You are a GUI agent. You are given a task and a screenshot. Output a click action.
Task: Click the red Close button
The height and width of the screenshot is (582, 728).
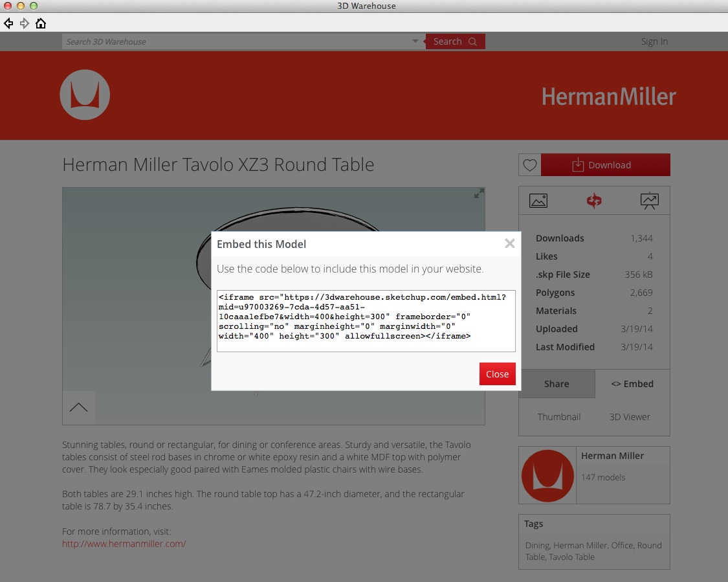(497, 374)
